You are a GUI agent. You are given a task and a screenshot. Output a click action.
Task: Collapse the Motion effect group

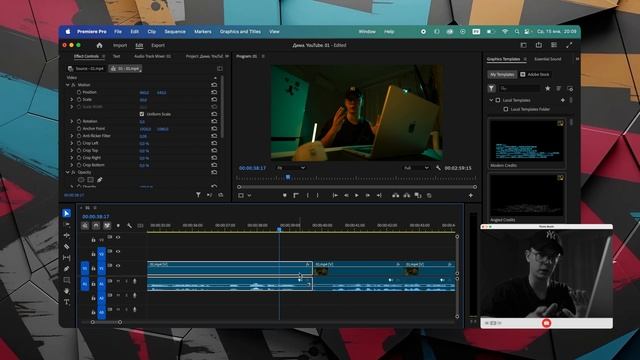click(x=68, y=85)
